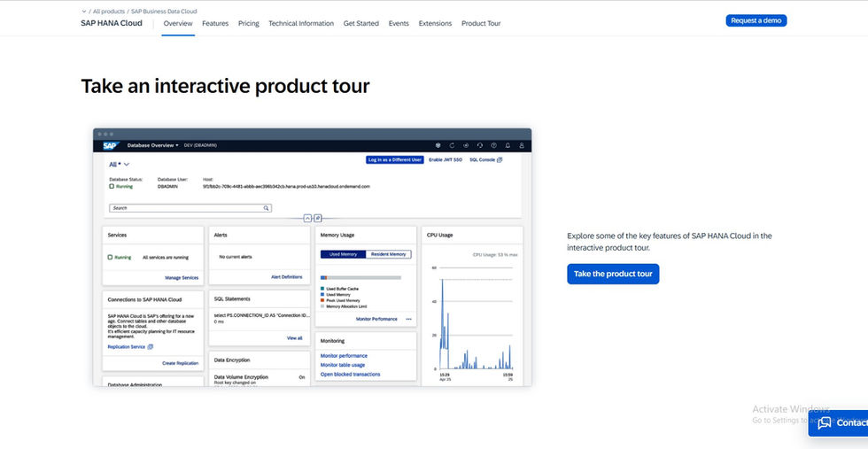This screenshot has width=868, height=449.
Task: Click the Services Running status icon
Action: click(x=110, y=258)
